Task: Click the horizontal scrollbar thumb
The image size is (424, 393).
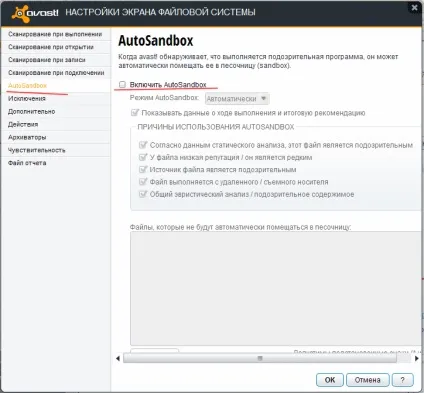Action: tap(260, 359)
